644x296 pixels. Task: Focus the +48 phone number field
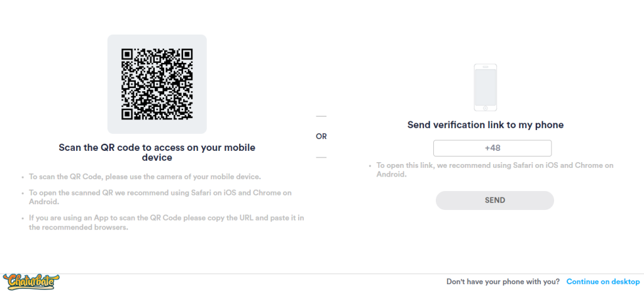click(492, 148)
